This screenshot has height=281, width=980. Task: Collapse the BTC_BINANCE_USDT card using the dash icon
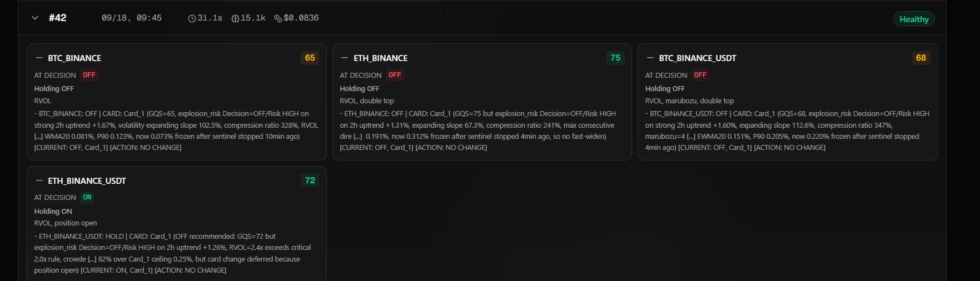pyautogui.click(x=650, y=58)
